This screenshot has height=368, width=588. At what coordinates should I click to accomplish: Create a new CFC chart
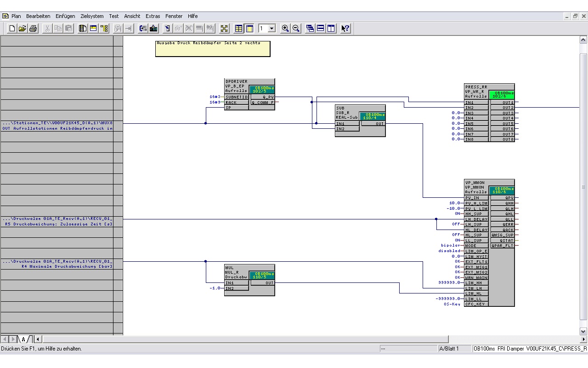coord(11,28)
